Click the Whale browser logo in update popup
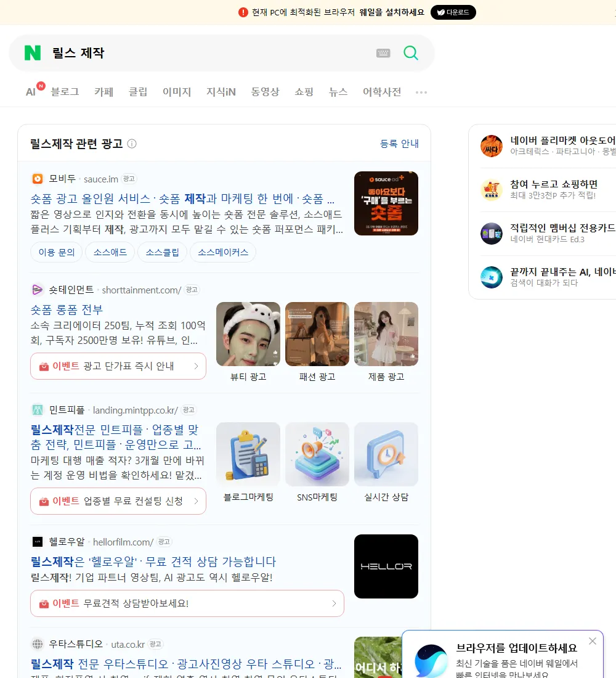 431,661
